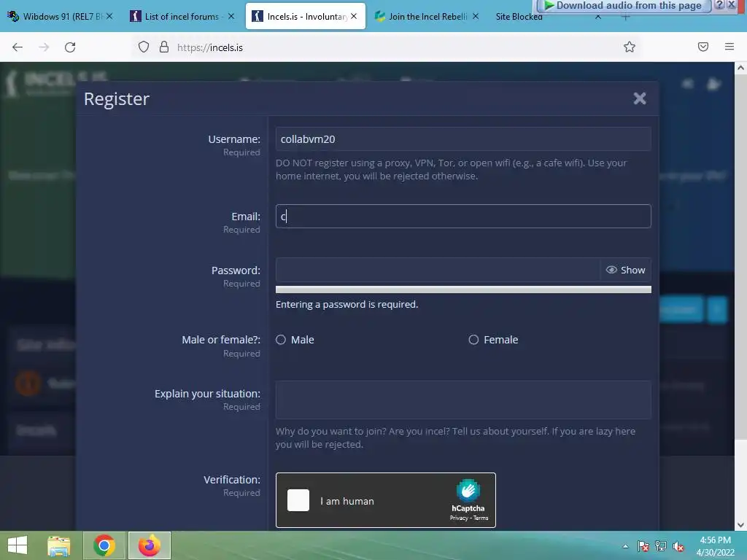Viewport: 747px width, 560px height.
Task: Launch Chrome from the taskbar
Action: [x=104, y=545]
